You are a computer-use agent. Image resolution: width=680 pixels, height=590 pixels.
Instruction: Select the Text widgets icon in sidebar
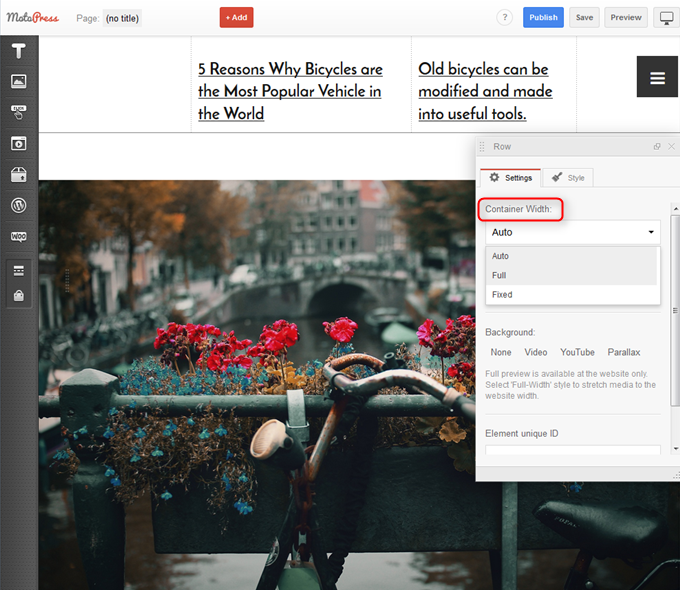coord(19,51)
